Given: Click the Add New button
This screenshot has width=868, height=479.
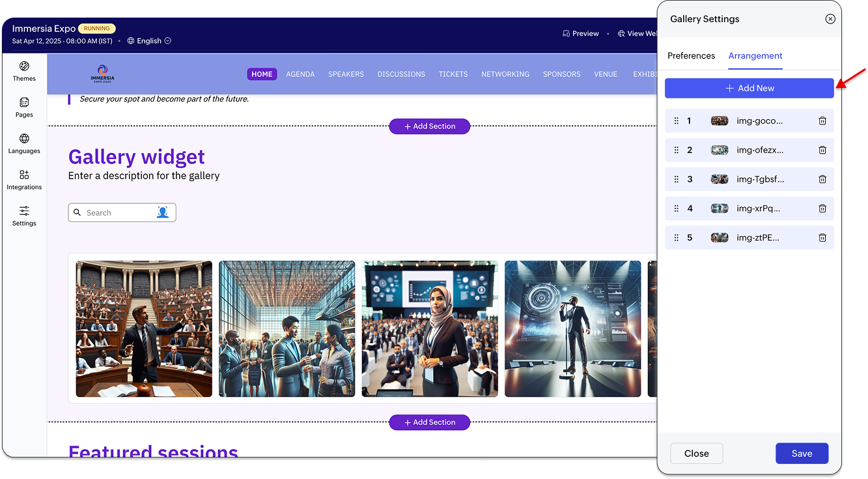Looking at the screenshot, I should 749,88.
